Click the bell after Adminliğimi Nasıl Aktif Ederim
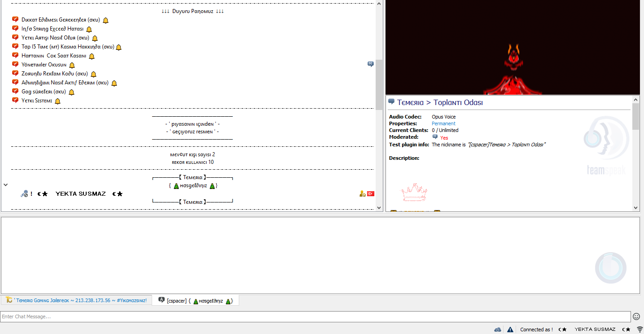Viewport: 644px width, 334px height. point(114,83)
